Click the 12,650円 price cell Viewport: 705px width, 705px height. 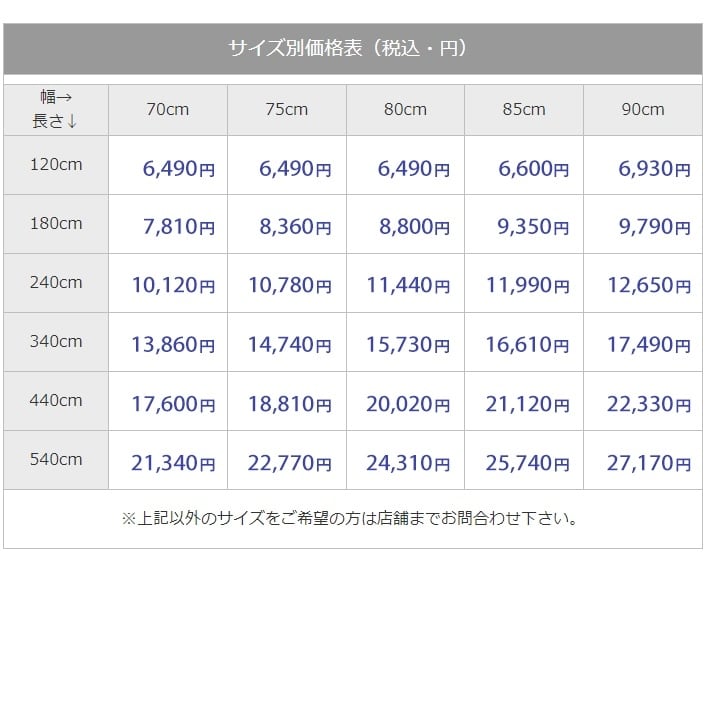(x=643, y=283)
